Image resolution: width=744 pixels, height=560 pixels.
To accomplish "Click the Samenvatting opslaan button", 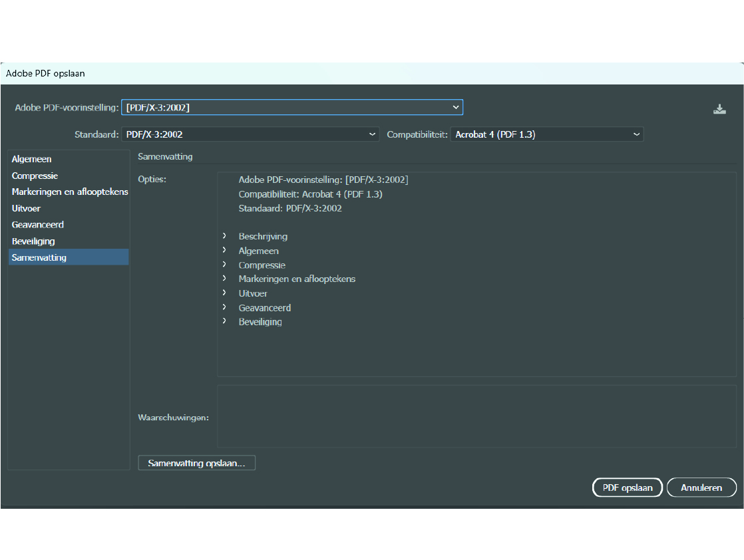I will click(196, 463).
